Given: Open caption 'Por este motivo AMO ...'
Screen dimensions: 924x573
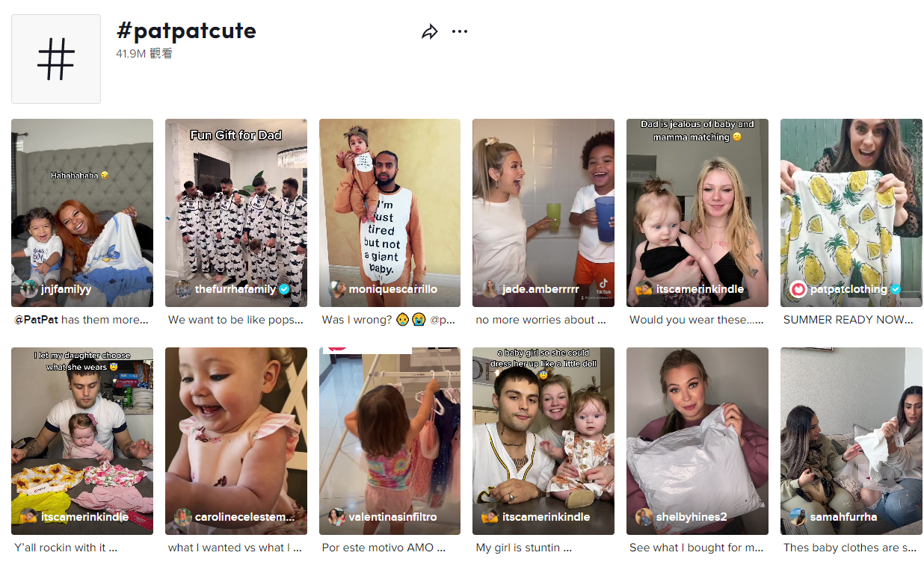Looking at the screenshot, I should (x=384, y=548).
